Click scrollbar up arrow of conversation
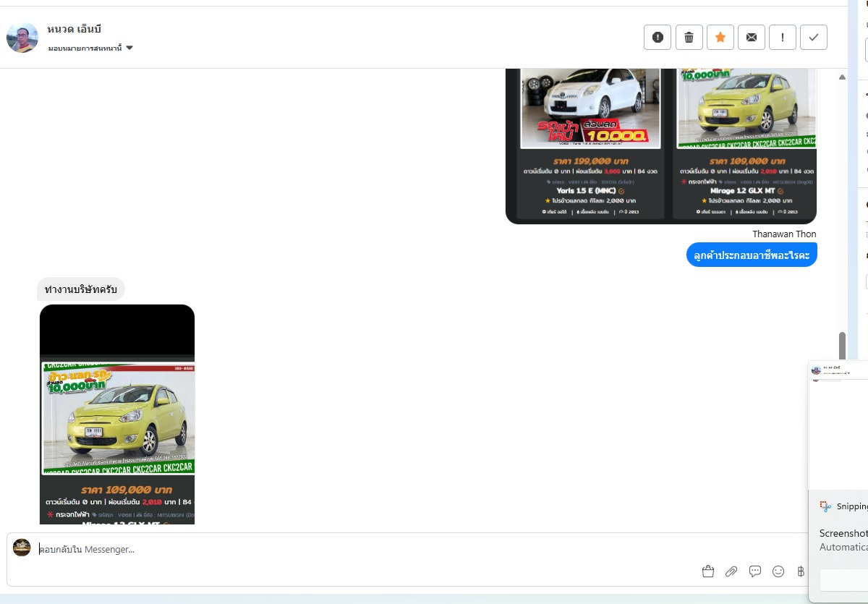Image resolution: width=868 pixels, height=604 pixels. (x=842, y=77)
